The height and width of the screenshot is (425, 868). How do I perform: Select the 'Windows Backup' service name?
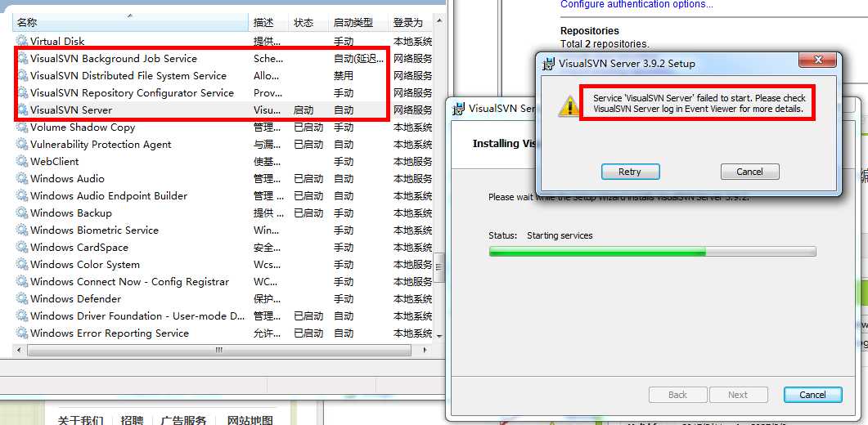point(71,212)
